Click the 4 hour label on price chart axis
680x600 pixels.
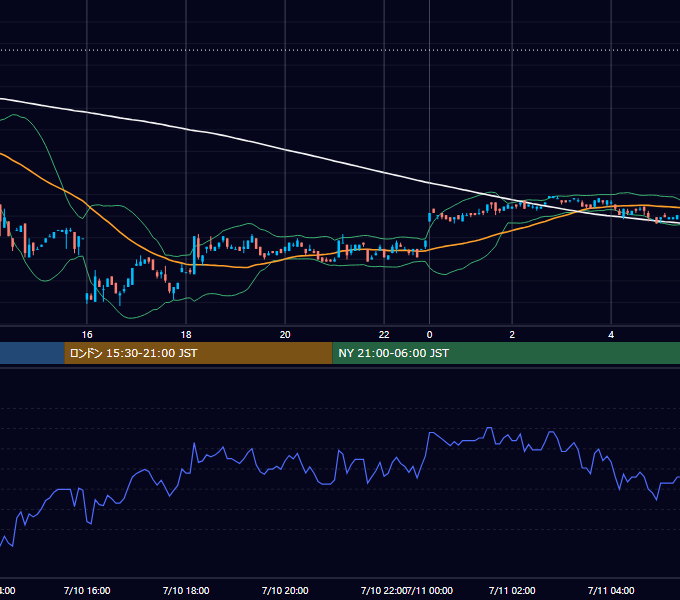tap(611, 335)
